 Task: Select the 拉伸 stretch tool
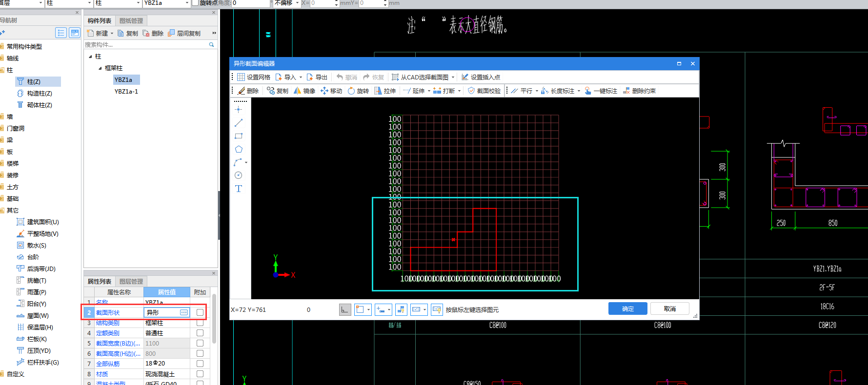pos(385,91)
